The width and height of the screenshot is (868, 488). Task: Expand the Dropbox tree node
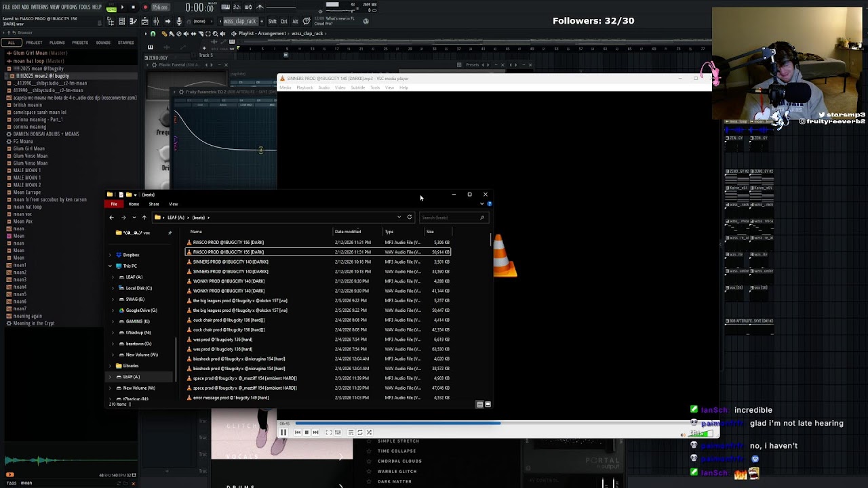coord(110,255)
